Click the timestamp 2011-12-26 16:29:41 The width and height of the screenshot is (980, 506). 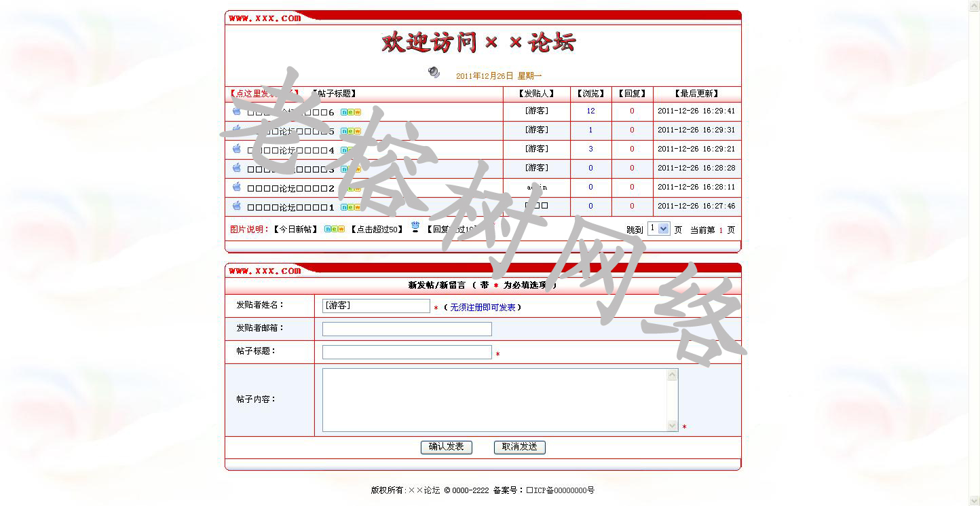tap(696, 111)
